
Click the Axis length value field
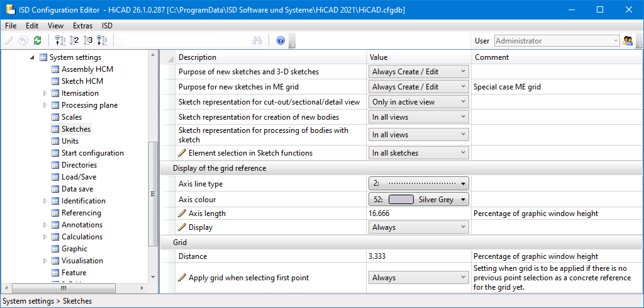(418, 214)
